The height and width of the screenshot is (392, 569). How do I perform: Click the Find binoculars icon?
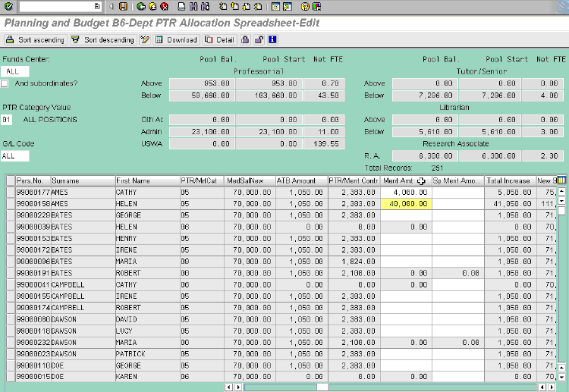(x=193, y=6)
